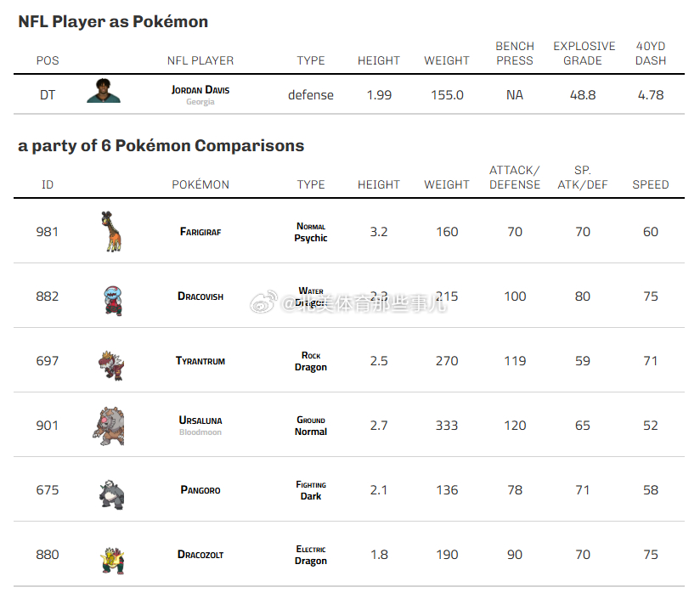
Task: Click the Weibo watermark logo
Action: [264, 302]
